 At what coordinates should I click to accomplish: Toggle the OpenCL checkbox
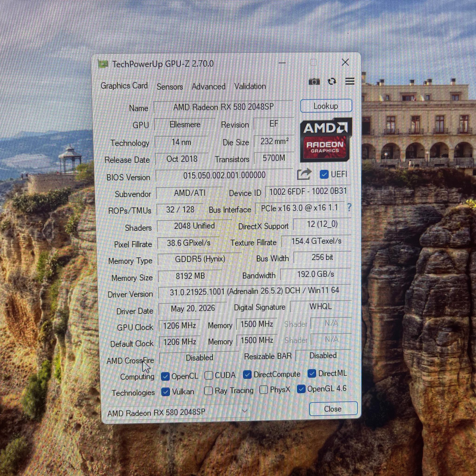tap(165, 377)
